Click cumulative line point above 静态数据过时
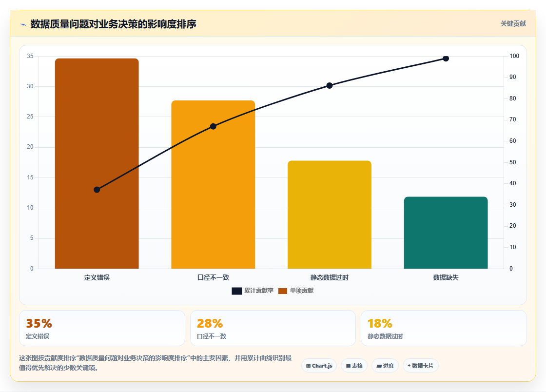Viewport: 546px width, 392px height. [330, 86]
